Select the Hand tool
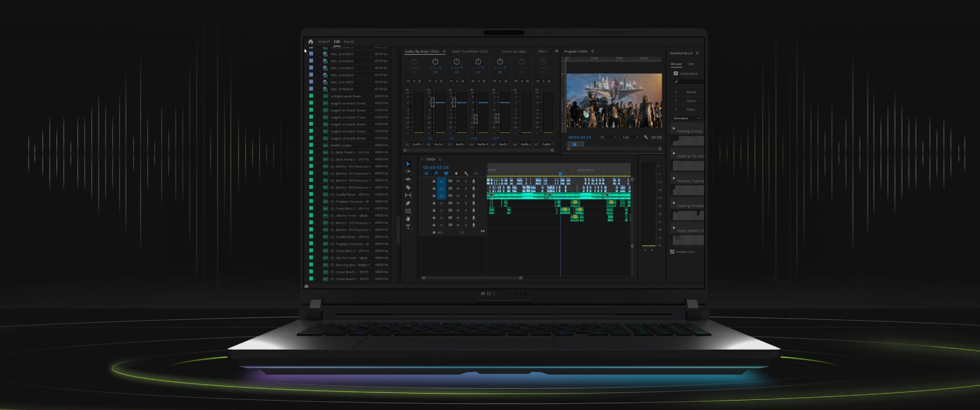The height and width of the screenshot is (410, 980). point(408,219)
